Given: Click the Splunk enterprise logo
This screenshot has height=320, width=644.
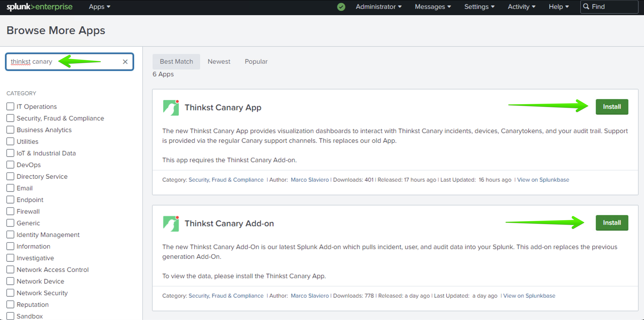Looking at the screenshot, I should [x=40, y=7].
